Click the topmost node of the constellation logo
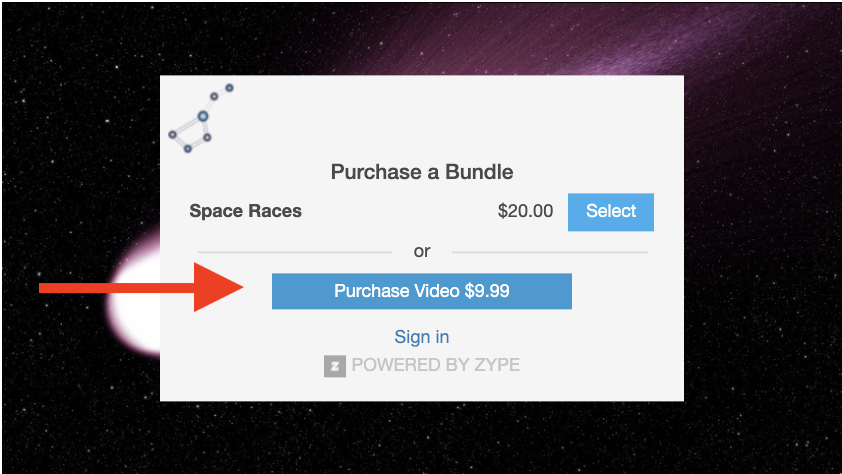The image size is (842, 474). (229, 87)
